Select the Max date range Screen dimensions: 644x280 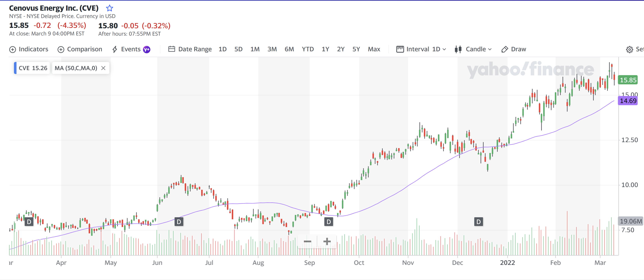374,49
